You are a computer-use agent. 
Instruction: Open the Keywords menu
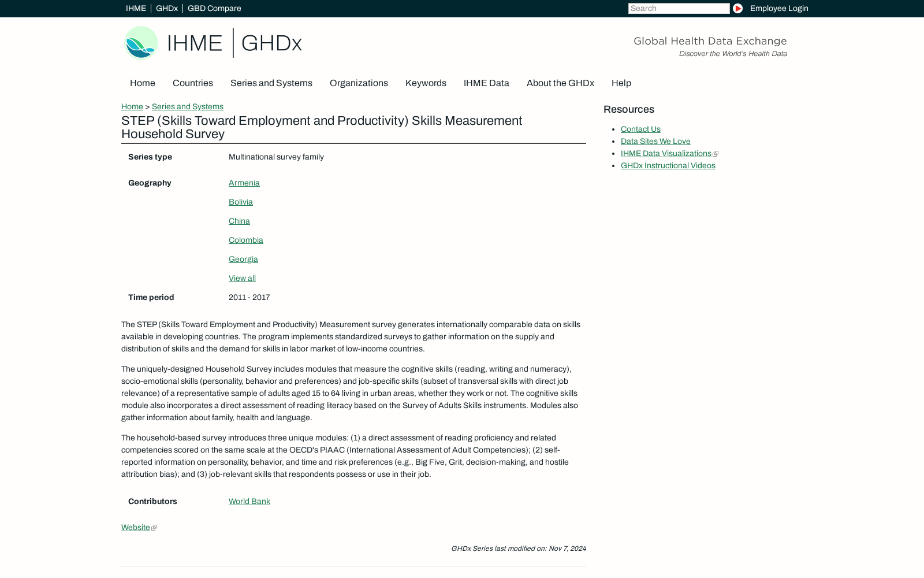click(x=426, y=83)
